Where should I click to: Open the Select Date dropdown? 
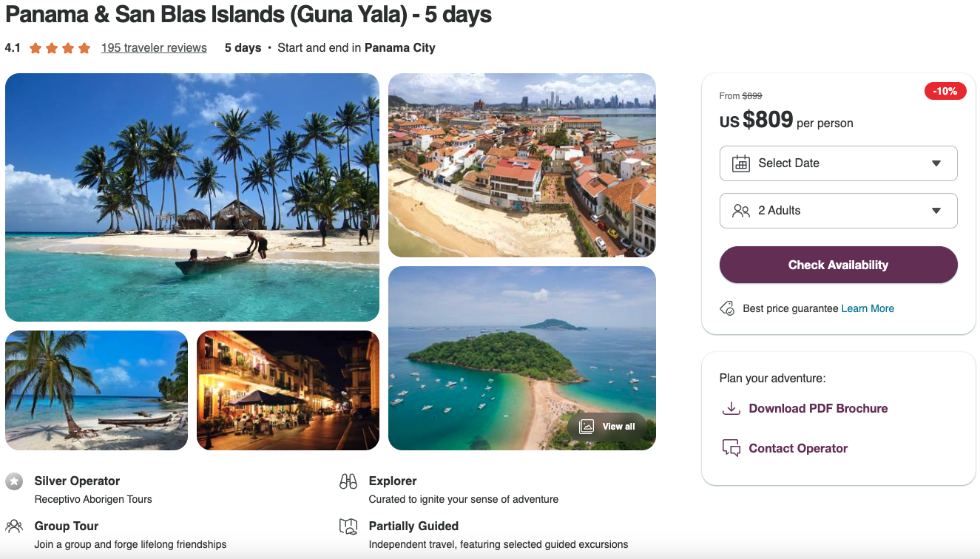pos(838,163)
